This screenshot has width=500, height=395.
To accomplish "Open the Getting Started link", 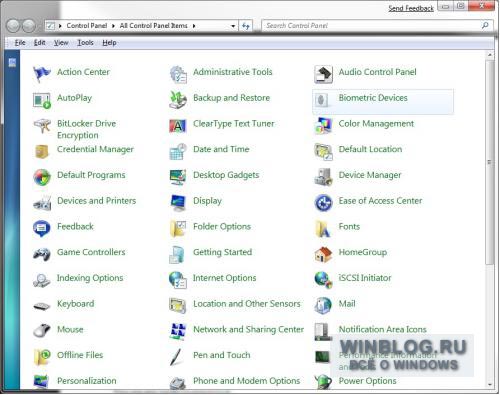I will point(222,252).
